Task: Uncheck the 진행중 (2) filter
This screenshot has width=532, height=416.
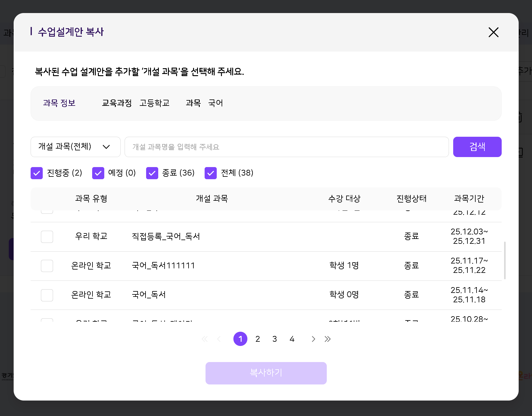Action: point(37,173)
